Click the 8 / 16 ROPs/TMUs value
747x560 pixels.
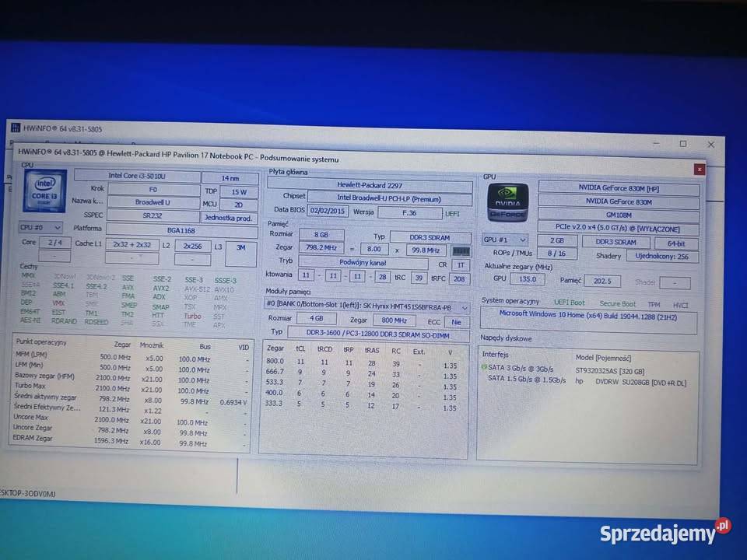point(556,254)
